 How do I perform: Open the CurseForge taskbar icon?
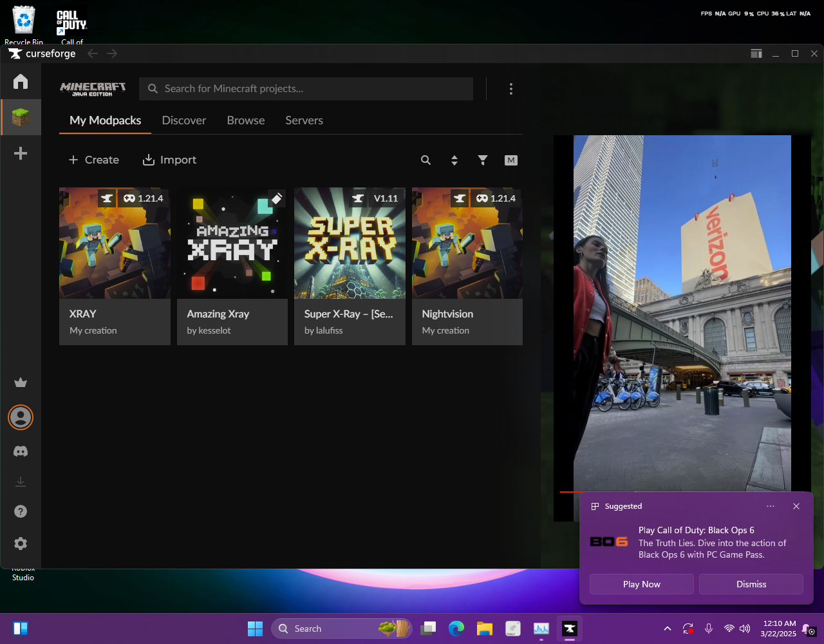pos(570,629)
